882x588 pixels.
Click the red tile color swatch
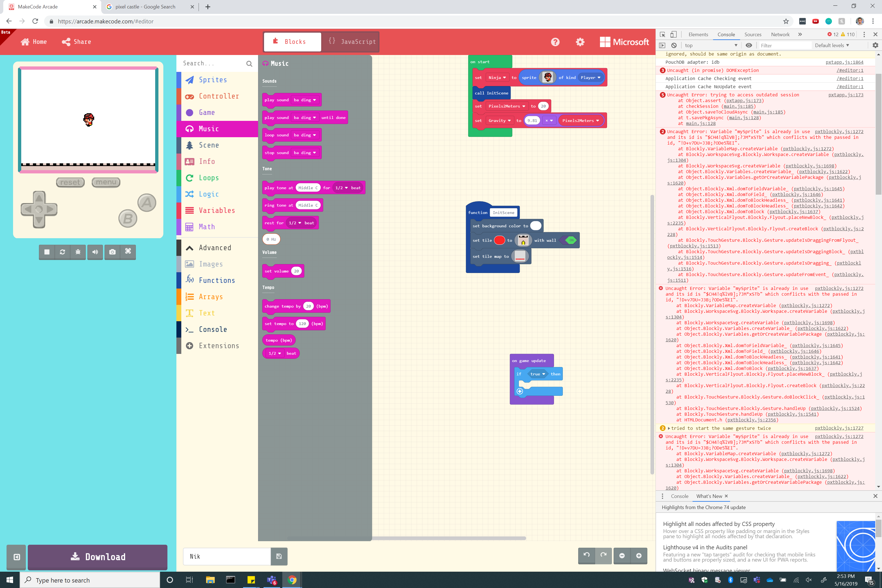(500, 240)
